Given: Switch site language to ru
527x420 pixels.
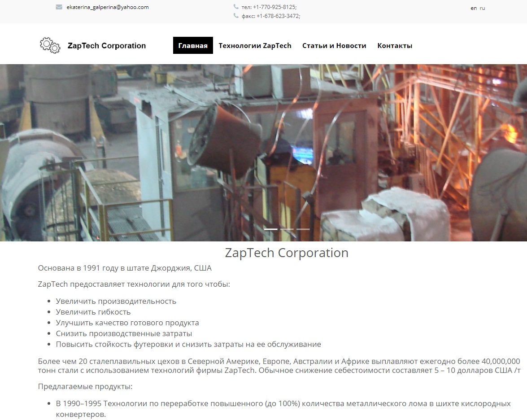Looking at the screenshot, I should pos(482,8).
